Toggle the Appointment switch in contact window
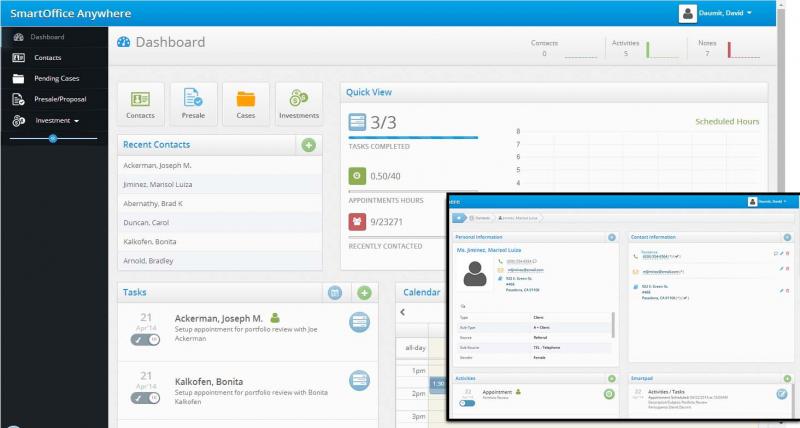Screen dimensions: 800x428 [467, 403]
